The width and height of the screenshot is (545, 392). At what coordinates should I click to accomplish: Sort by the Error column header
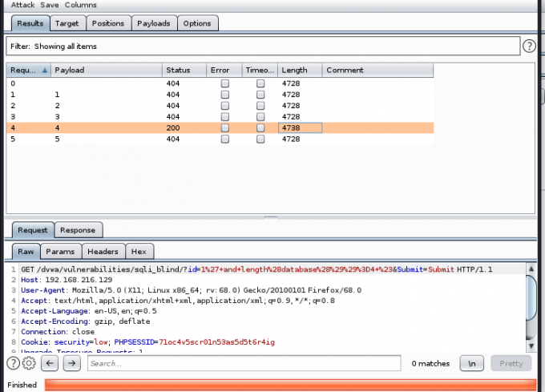pos(224,71)
